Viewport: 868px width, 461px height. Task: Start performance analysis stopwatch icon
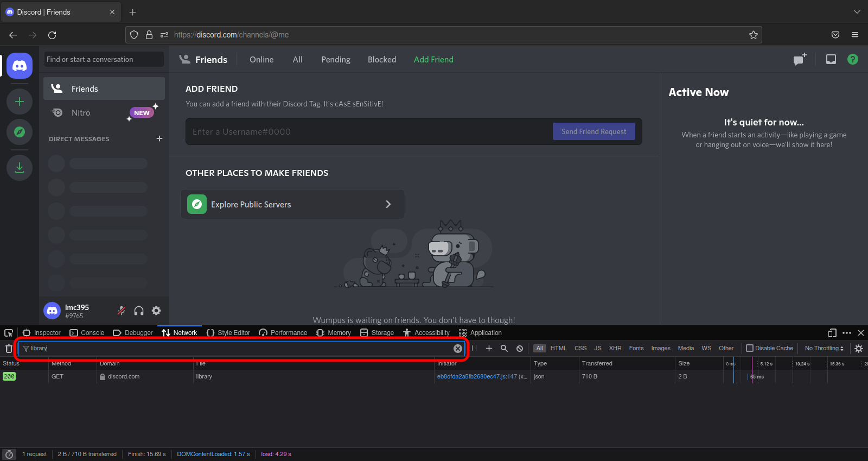[x=9, y=454]
